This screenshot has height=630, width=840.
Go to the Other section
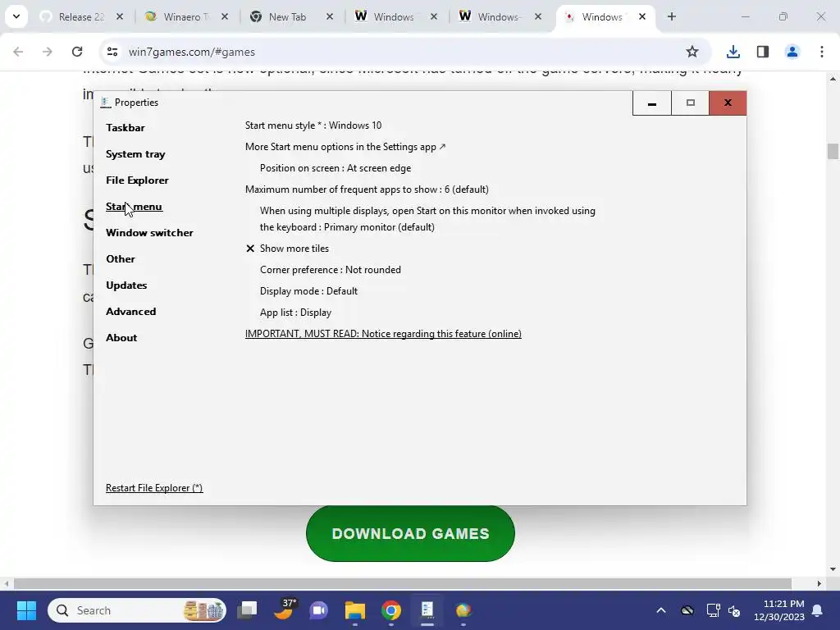point(121,258)
